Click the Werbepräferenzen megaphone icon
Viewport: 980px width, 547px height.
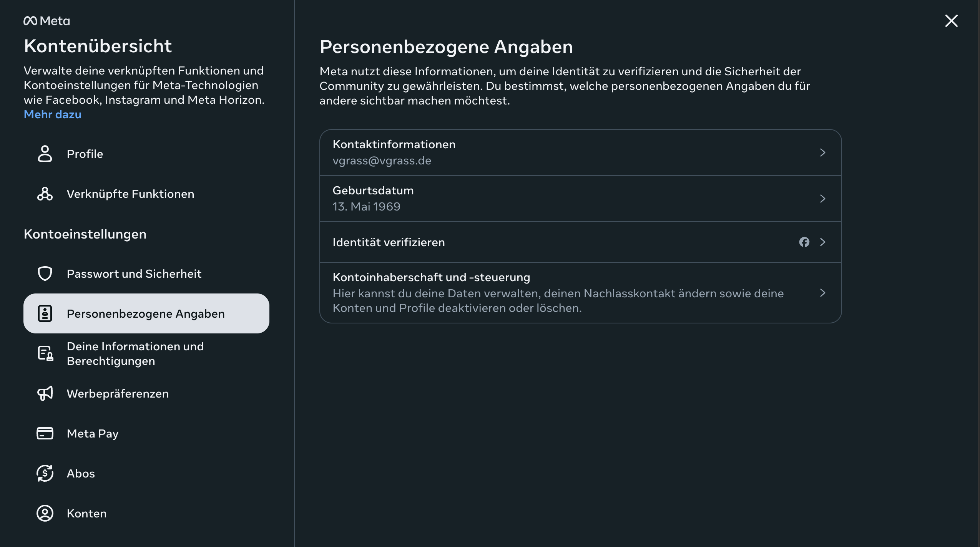click(x=45, y=393)
